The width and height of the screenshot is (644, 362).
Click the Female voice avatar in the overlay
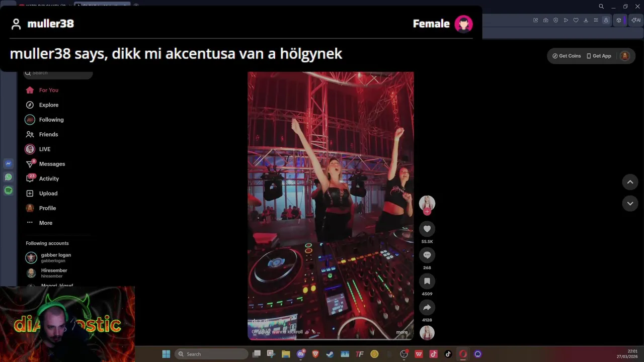point(463,24)
